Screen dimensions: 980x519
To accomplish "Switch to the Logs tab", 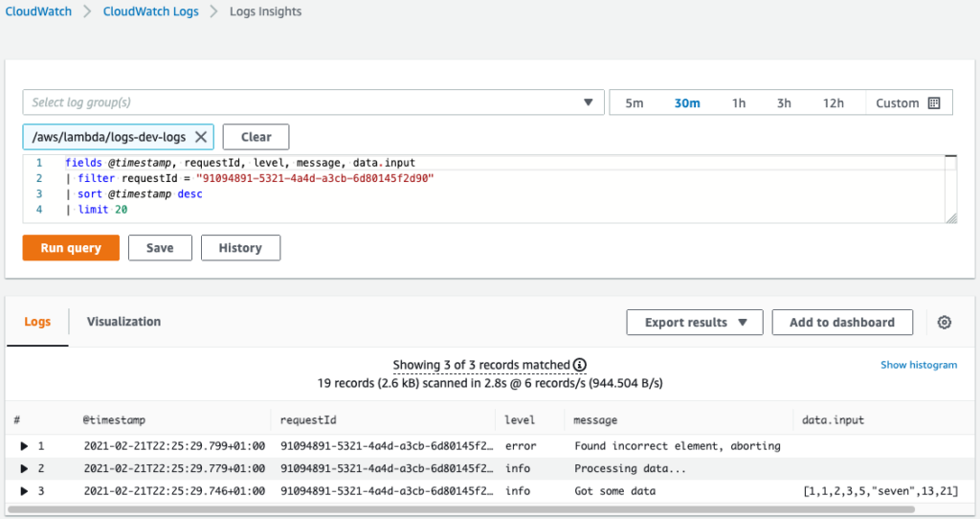I will pos(37,322).
